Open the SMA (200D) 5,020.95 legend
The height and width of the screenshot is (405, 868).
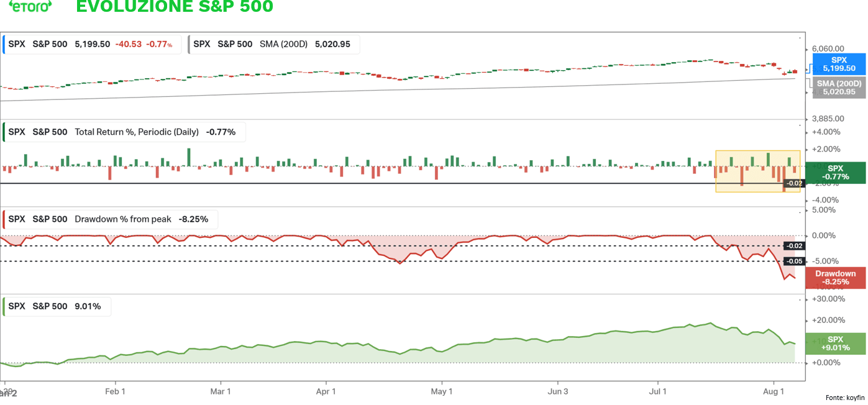273,44
